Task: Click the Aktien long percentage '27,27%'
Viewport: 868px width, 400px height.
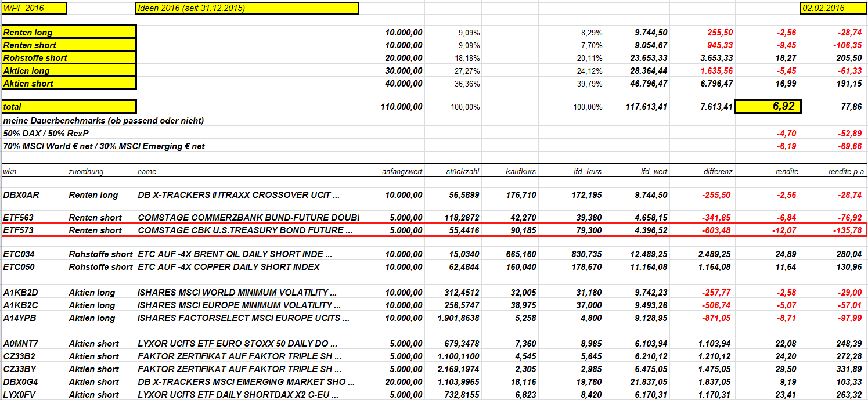Action: click(x=467, y=71)
